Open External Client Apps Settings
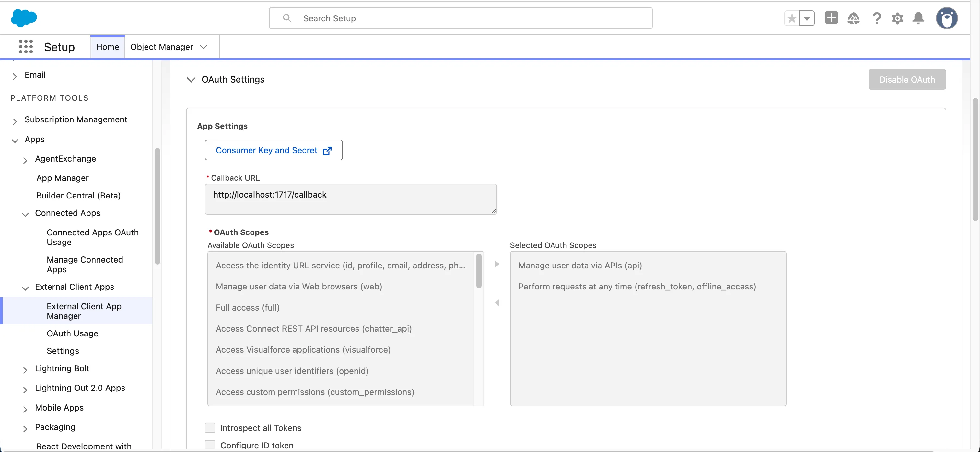The height and width of the screenshot is (452, 980). [63, 351]
